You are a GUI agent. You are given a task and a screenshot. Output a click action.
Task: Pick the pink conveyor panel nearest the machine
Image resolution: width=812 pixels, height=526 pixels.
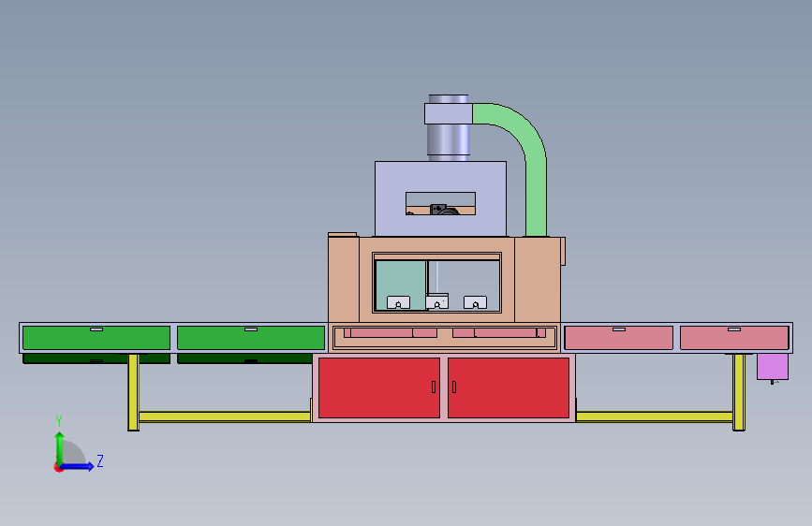pos(619,338)
